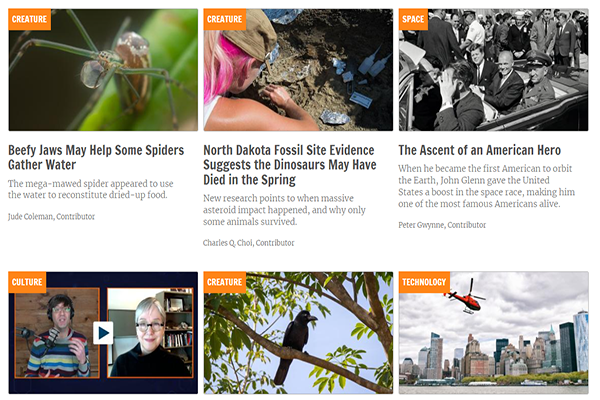Open the spider article's CREATURE category tag

point(29,19)
